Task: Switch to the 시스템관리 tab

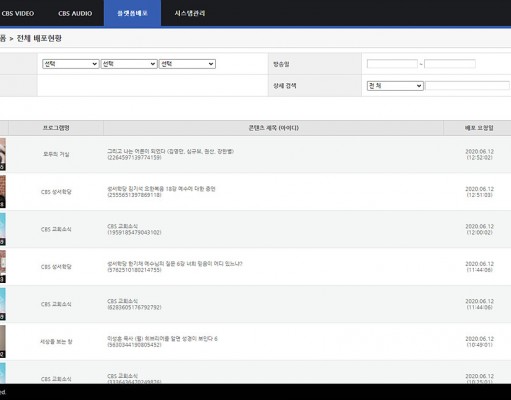Action: (x=190, y=13)
